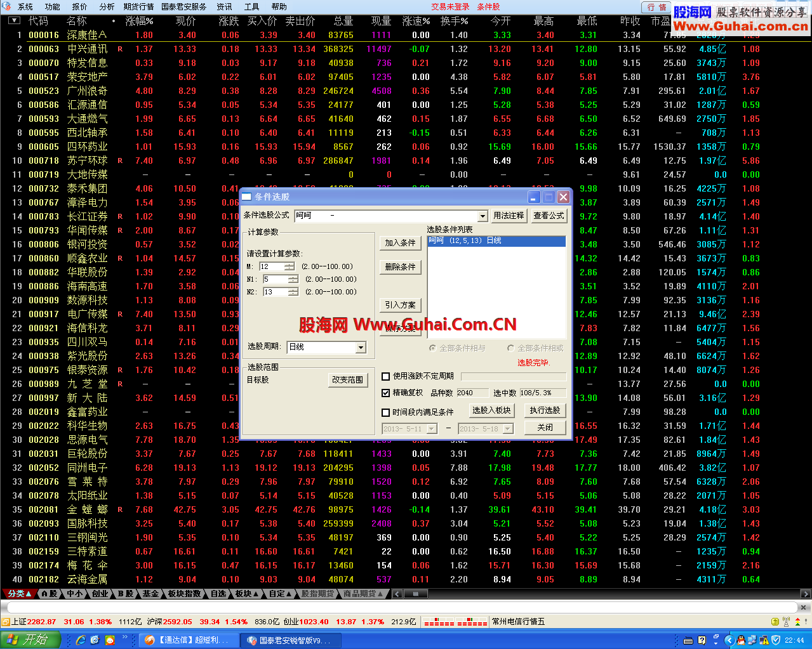The width and height of the screenshot is (812, 649).
Task: Adjust the N2 parameter spinner
Action: (293, 292)
